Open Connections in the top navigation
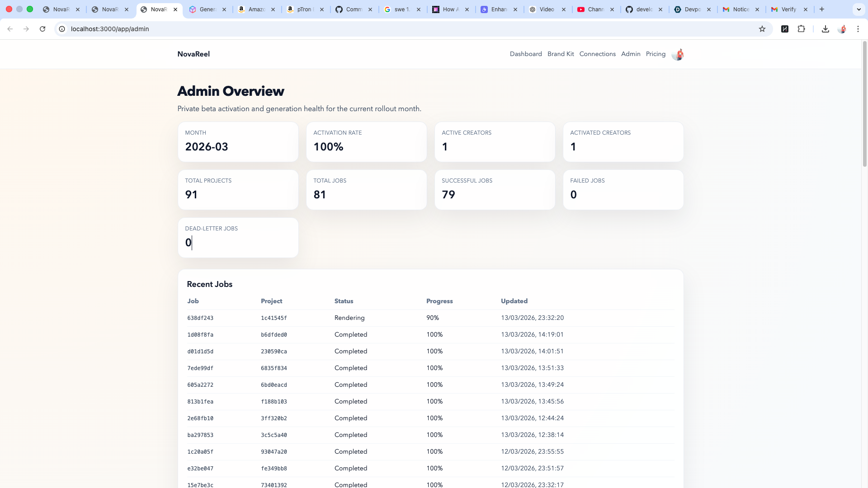The height and width of the screenshot is (488, 868). [x=597, y=54]
